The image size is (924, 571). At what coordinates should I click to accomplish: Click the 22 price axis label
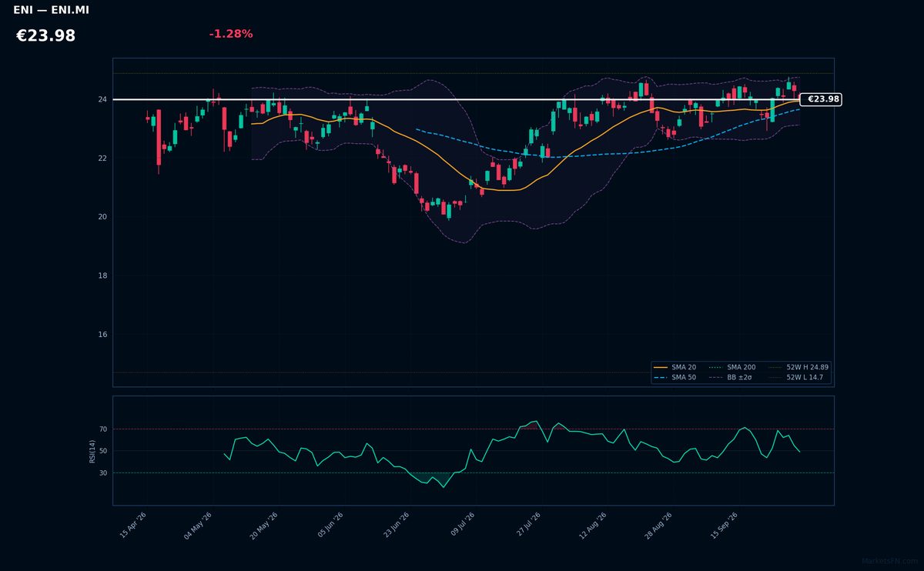(102, 159)
